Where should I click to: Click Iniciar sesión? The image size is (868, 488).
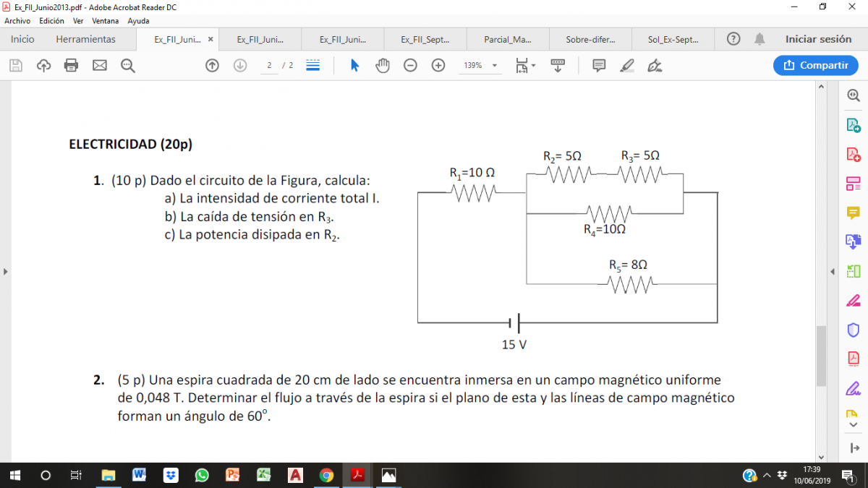[x=818, y=39]
